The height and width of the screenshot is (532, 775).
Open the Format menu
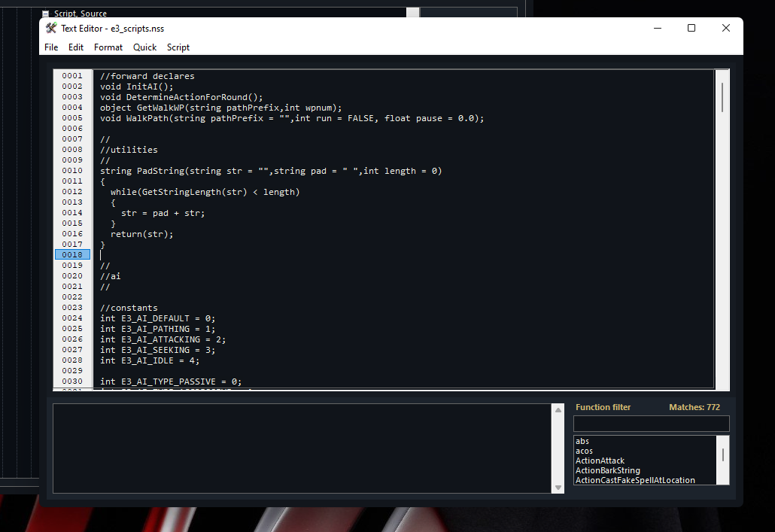point(108,47)
